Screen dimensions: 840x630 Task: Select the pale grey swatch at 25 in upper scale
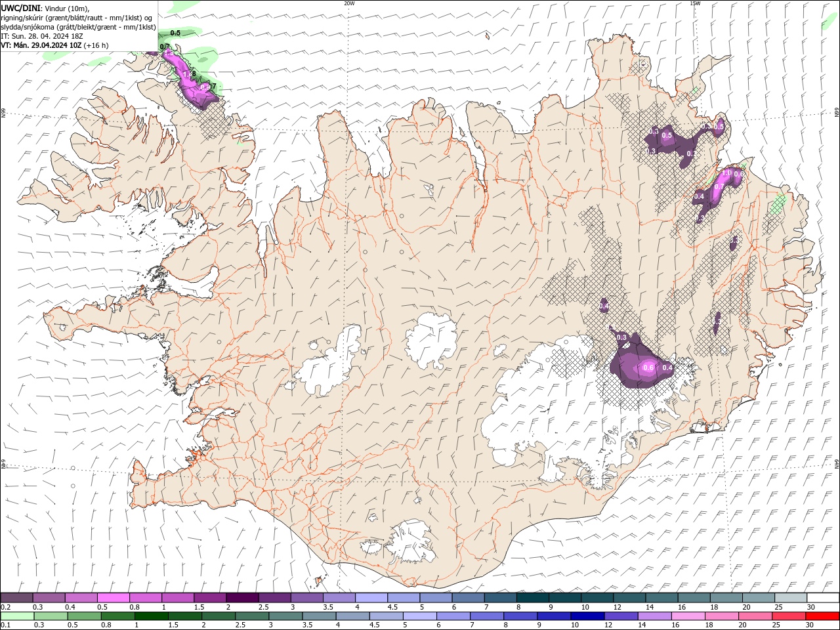(791, 598)
